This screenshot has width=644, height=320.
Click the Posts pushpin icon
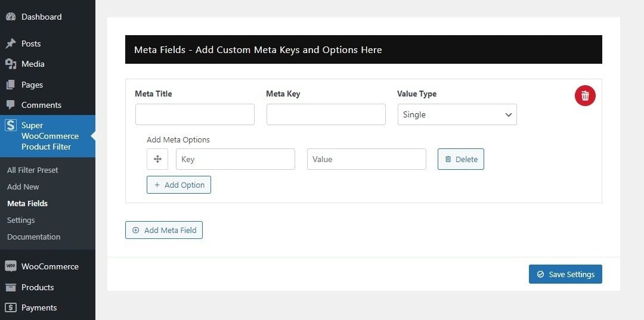(11, 44)
